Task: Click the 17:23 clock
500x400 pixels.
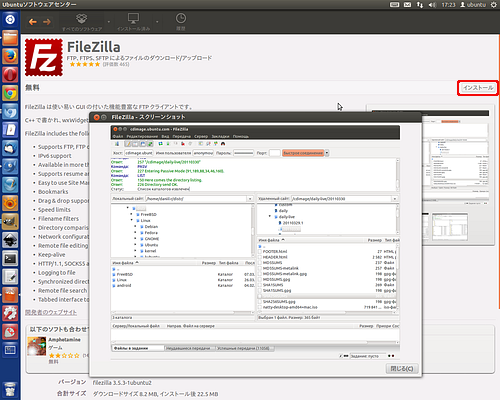Action: [448, 5]
